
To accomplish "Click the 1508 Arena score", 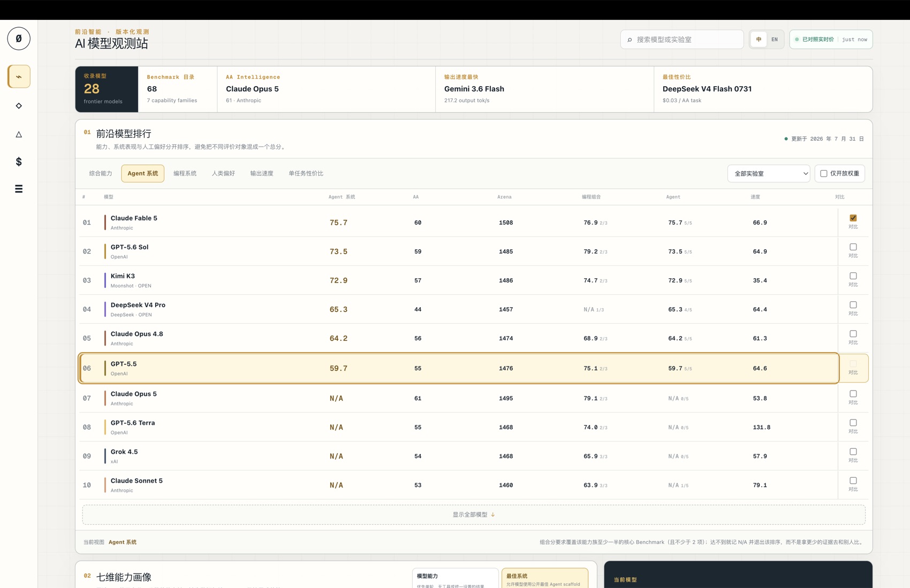I will (506, 223).
